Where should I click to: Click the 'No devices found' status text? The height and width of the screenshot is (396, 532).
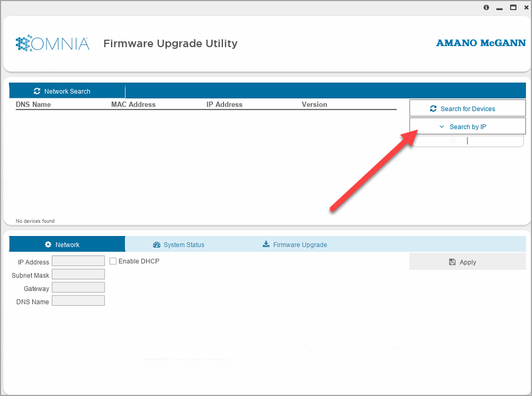coord(35,220)
